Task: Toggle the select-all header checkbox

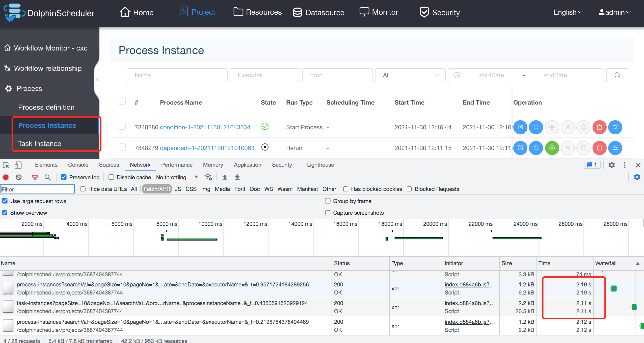Action: point(122,101)
